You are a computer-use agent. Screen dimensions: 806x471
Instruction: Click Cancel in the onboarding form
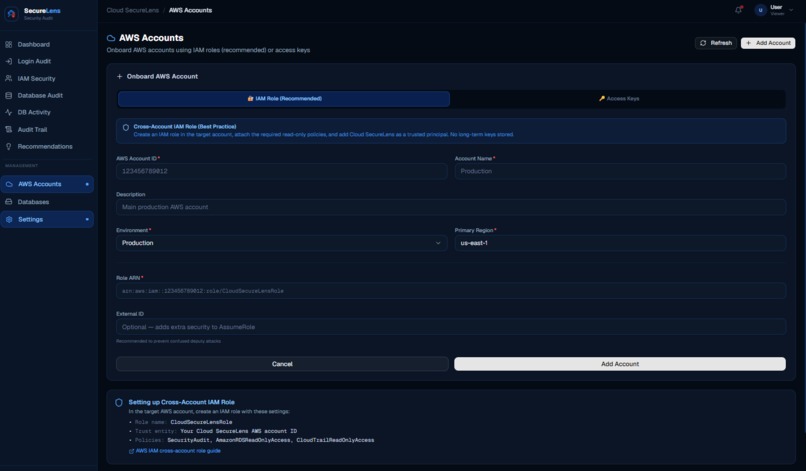point(282,364)
